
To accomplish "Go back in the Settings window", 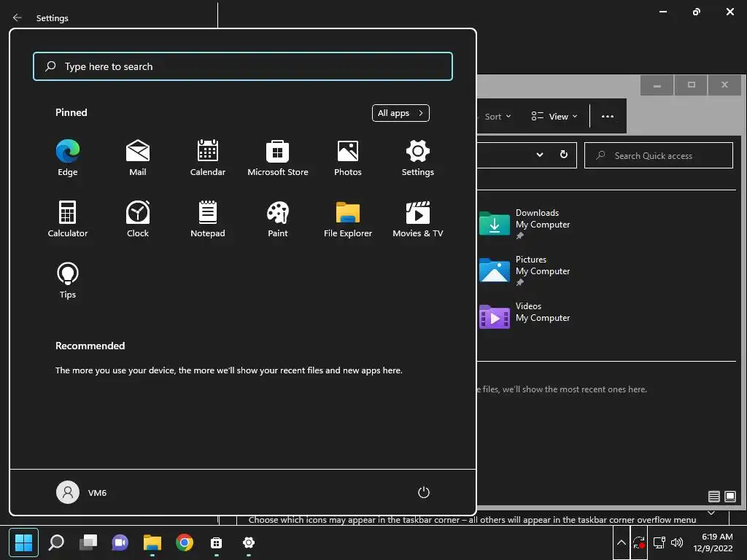I will pyautogui.click(x=18, y=17).
